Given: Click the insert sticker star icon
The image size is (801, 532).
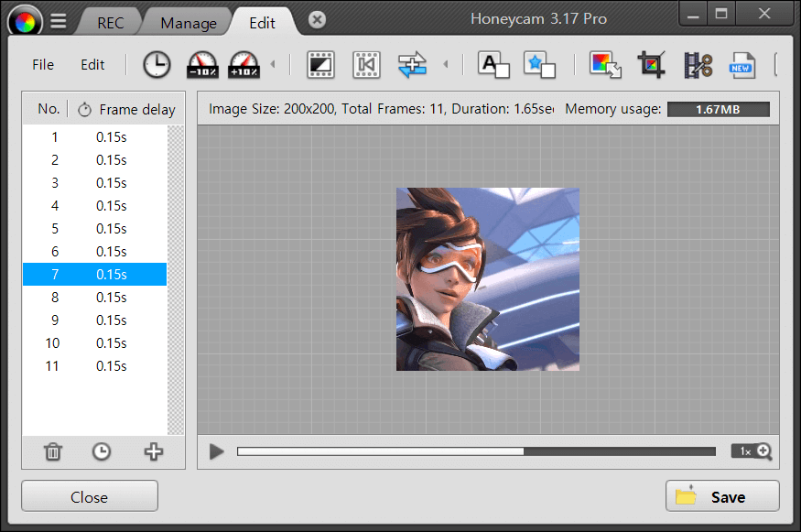Looking at the screenshot, I should 539,64.
